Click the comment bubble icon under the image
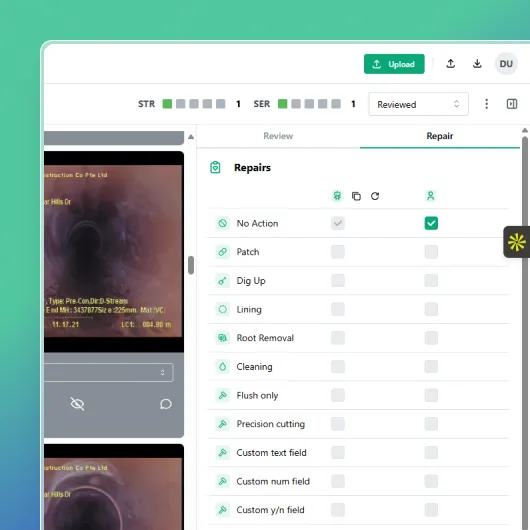530x530 pixels. point(166,404)
